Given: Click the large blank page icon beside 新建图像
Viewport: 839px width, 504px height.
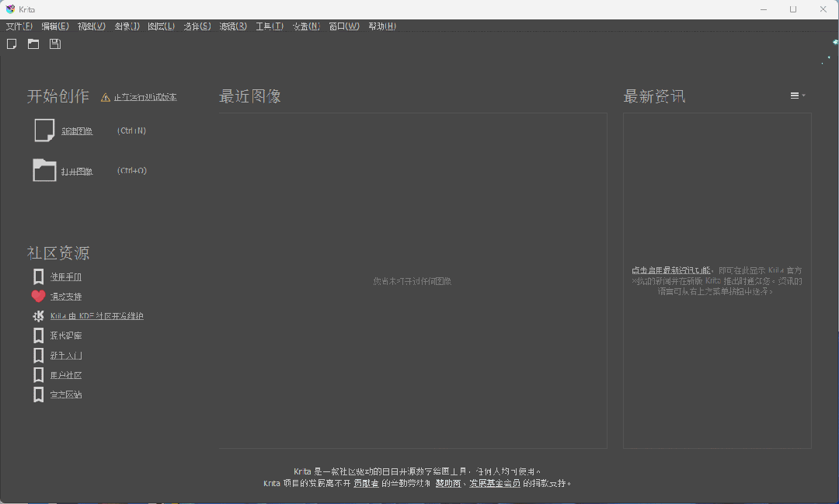Looking at the screenshot, I should coord(44,130).
